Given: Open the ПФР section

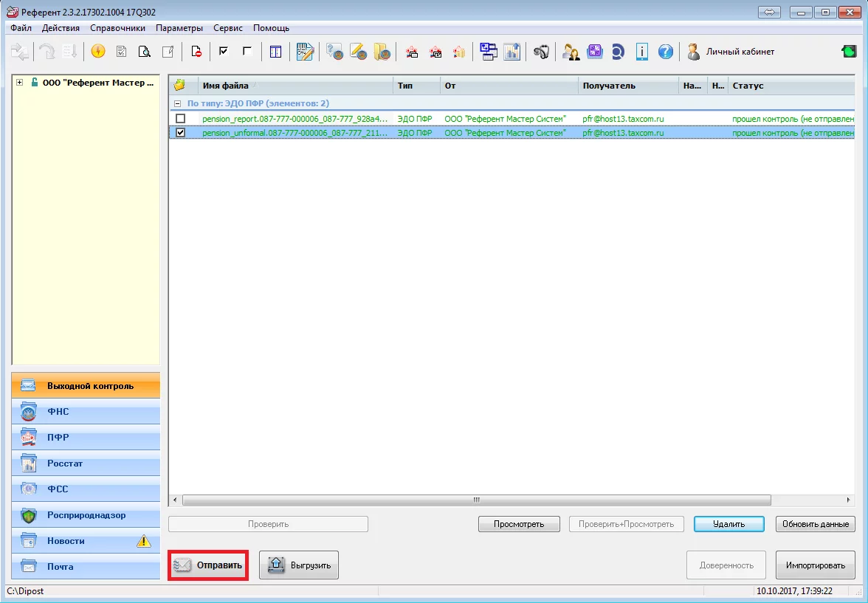Looking at the screenshot, I should pos(86,438).
